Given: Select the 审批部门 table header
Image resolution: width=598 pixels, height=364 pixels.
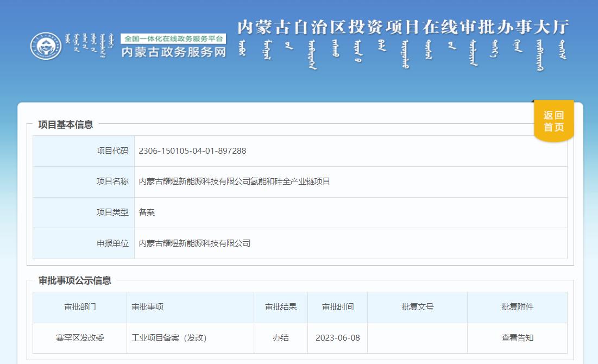Looking at the screenshot, I should point(80,307).
